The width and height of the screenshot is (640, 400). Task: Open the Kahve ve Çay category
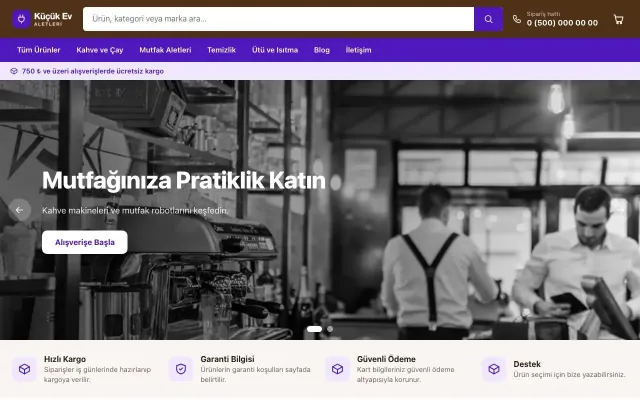click(x=100, y=50)
